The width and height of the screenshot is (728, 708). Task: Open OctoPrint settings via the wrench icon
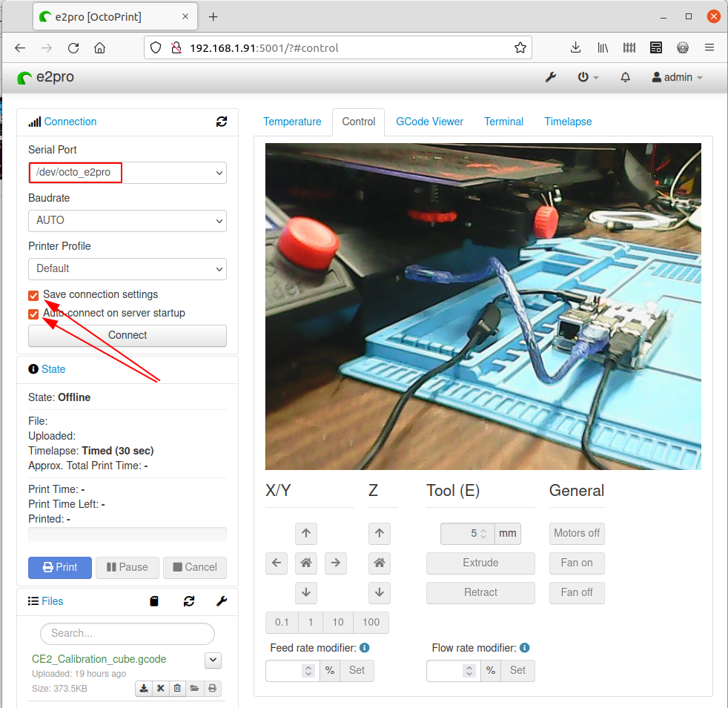click(x=550, y=77)
